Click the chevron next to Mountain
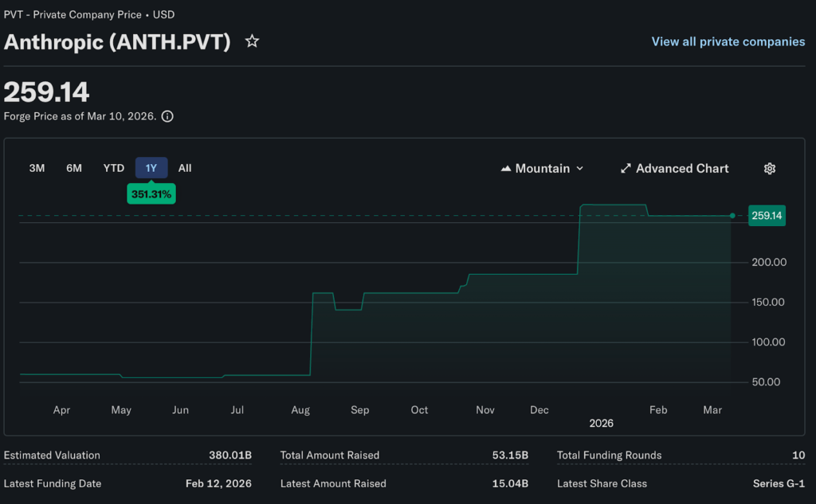The height and width of the screenshot is (504, 816). 579,169
